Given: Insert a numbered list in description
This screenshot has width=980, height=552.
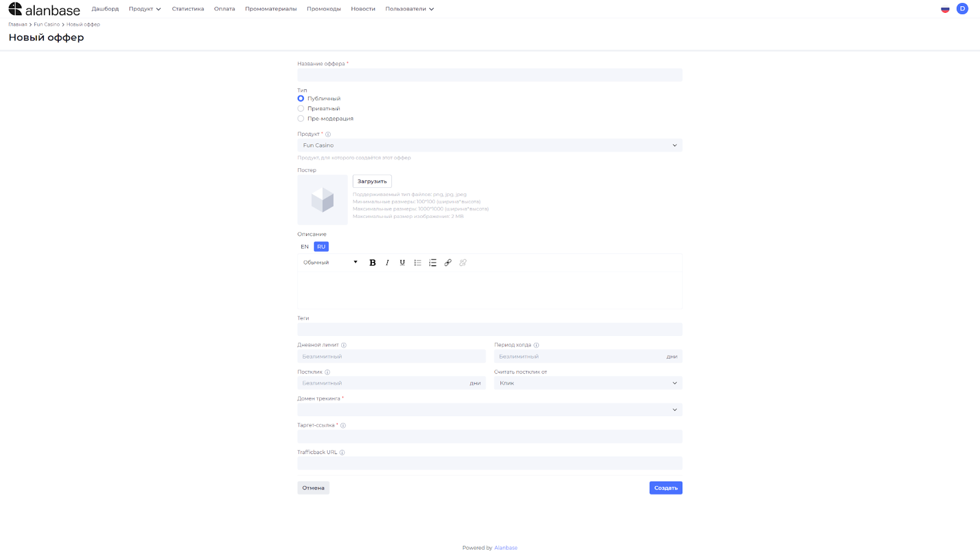Looking at the screenshot, I should tap(432, 263).
